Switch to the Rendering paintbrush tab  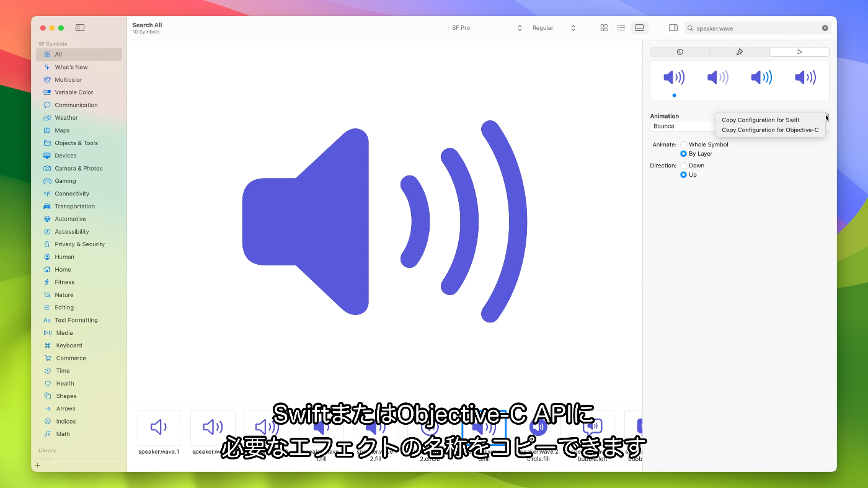coord(740,52)
